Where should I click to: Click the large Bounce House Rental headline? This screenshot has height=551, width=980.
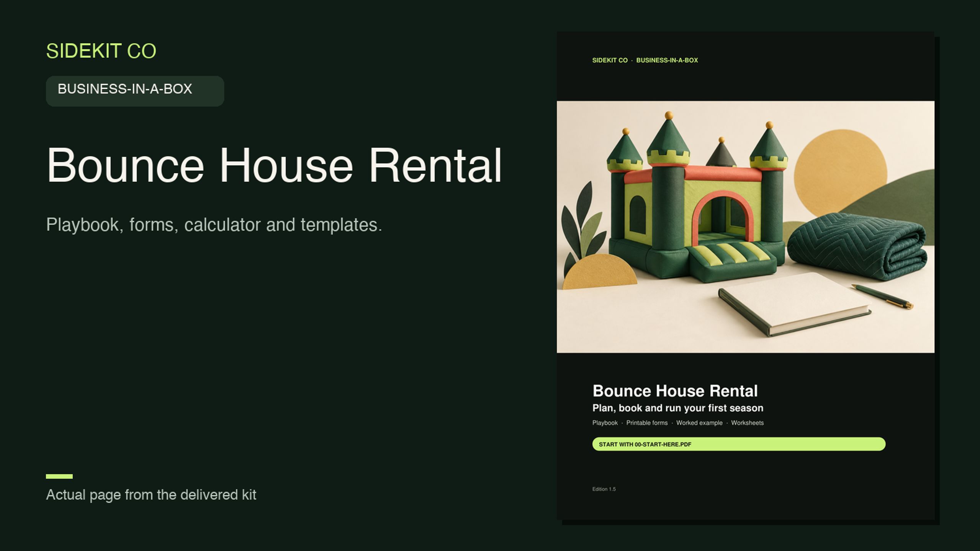tap(274, 165)
